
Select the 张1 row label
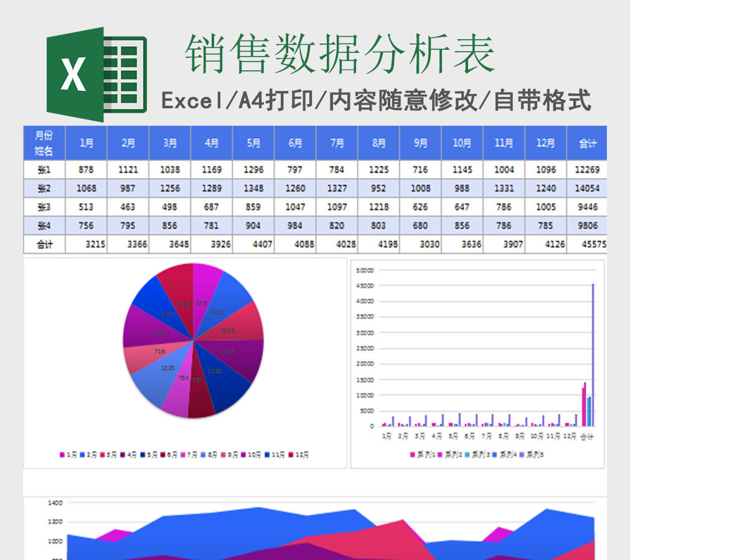(x=44, y=170)
